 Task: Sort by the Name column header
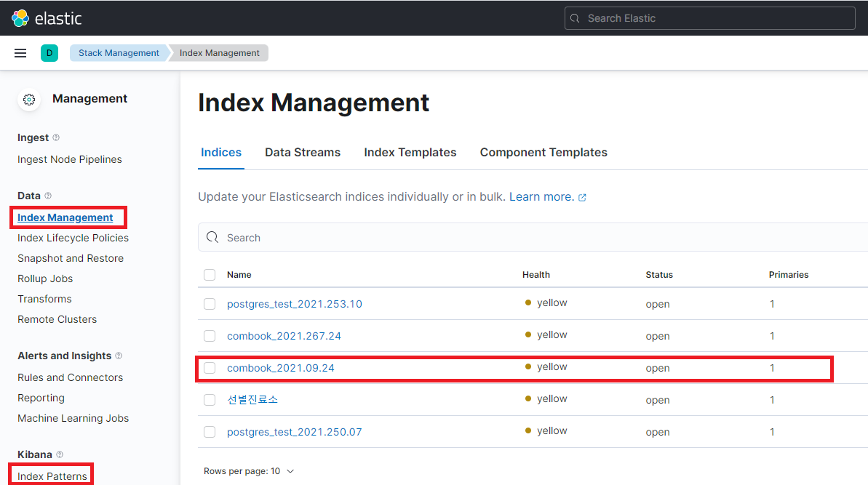(x=239, y=275)
